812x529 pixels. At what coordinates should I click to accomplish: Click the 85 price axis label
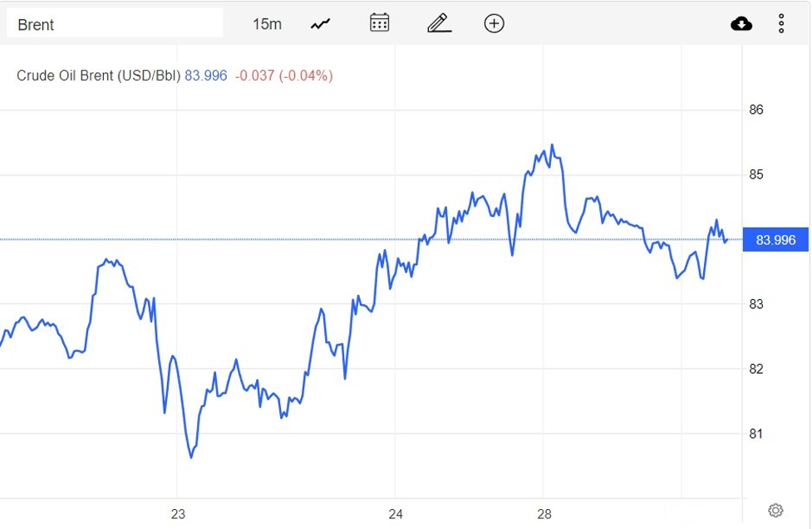tap(756, 174)
